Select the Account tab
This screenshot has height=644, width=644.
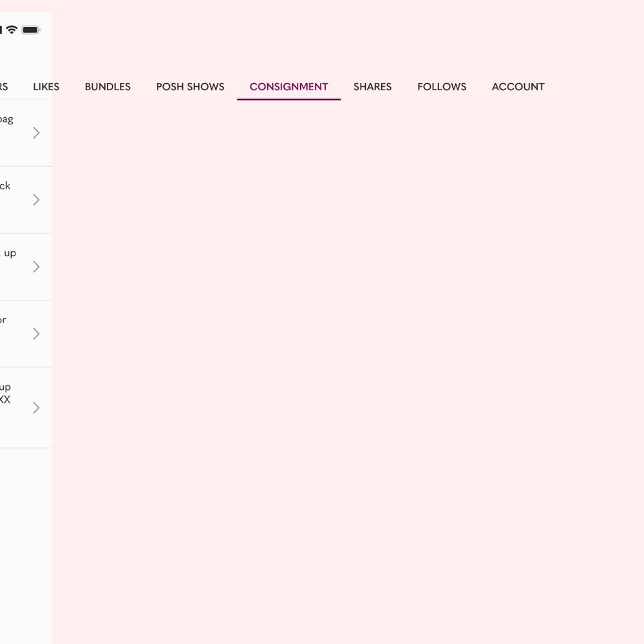518,87
